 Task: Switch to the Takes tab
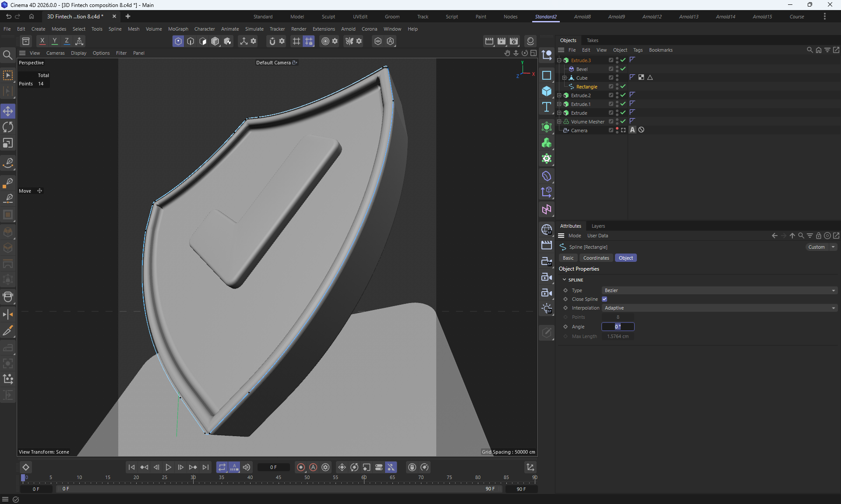(592, 40)
